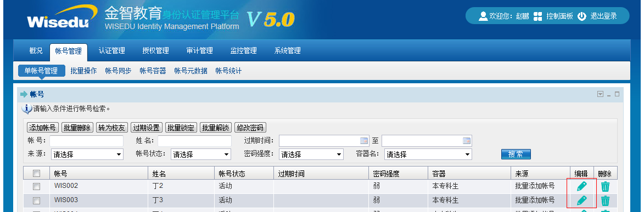Tick the checkbox for WIS002 row
The image size is (644, 212).
click(37, 187)
